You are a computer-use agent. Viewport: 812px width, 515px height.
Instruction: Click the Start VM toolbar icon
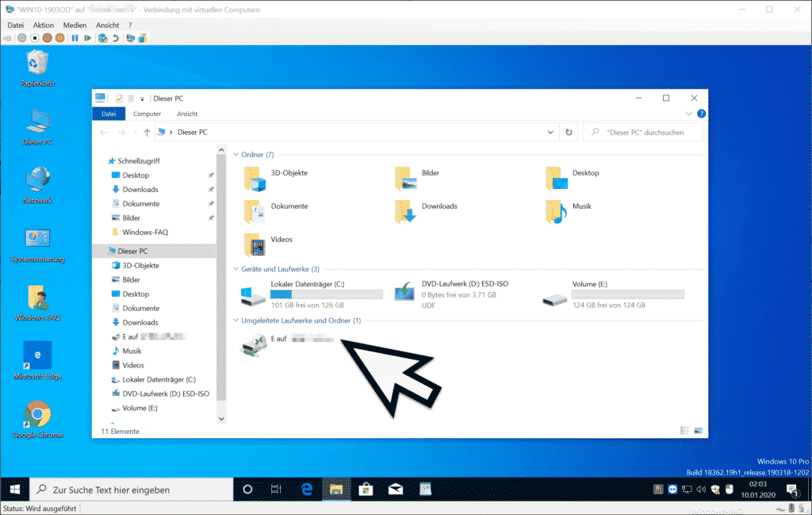(x=21, y=38)
